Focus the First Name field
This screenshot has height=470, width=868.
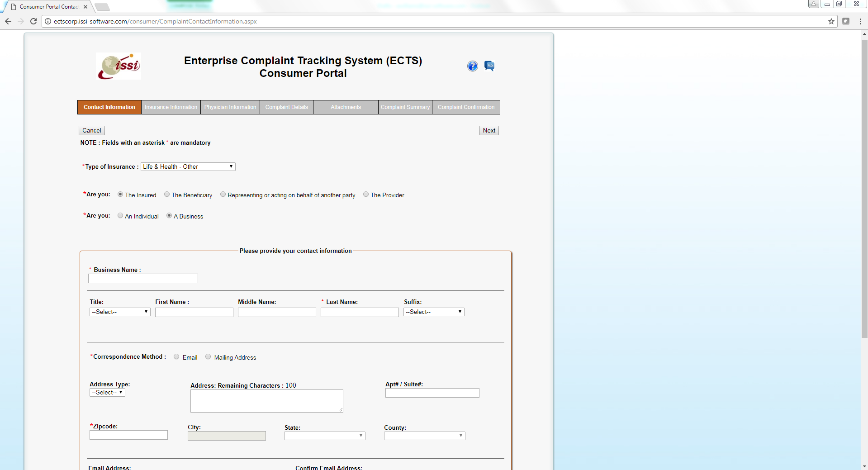194,313
